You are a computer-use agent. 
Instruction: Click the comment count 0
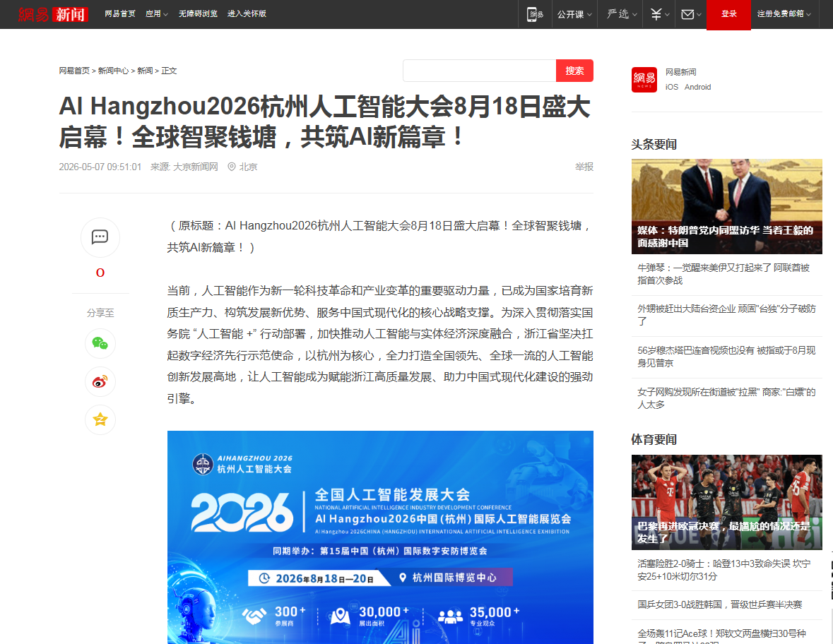100,273
